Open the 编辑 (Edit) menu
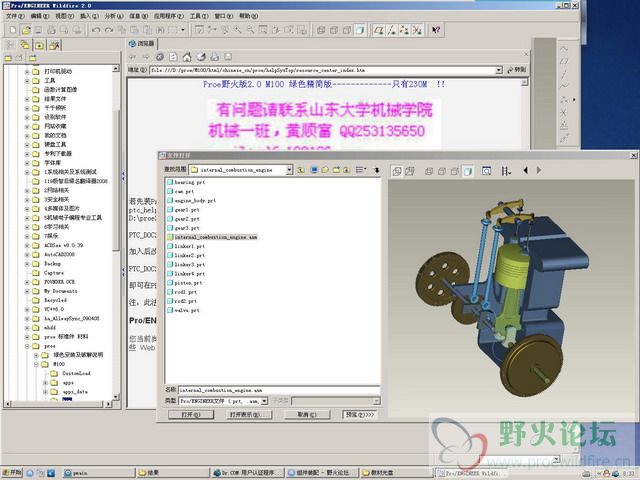640x480 pixels. point(40,16)
